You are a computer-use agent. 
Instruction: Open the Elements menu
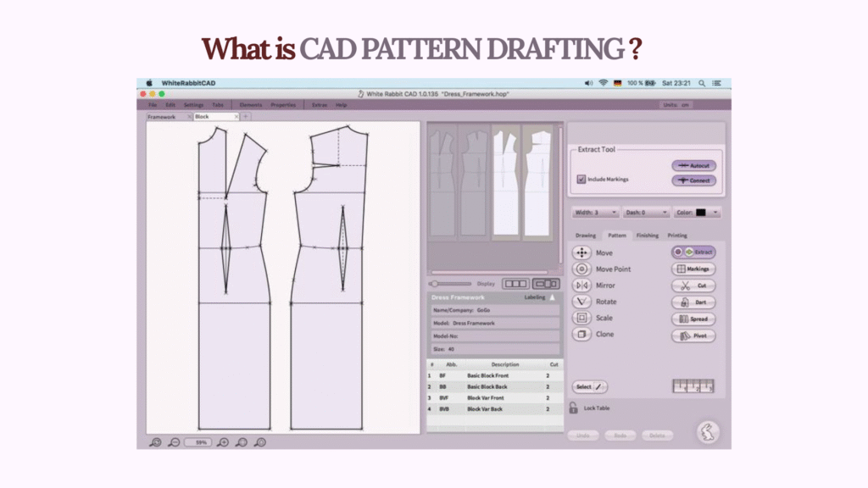[251, 105]
